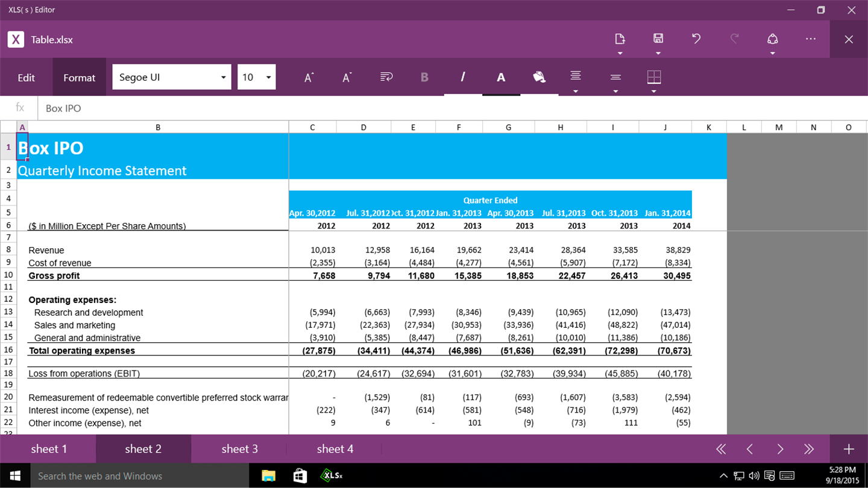
Task: Open the volume control in the tray
Action: [x=754, y=476]
